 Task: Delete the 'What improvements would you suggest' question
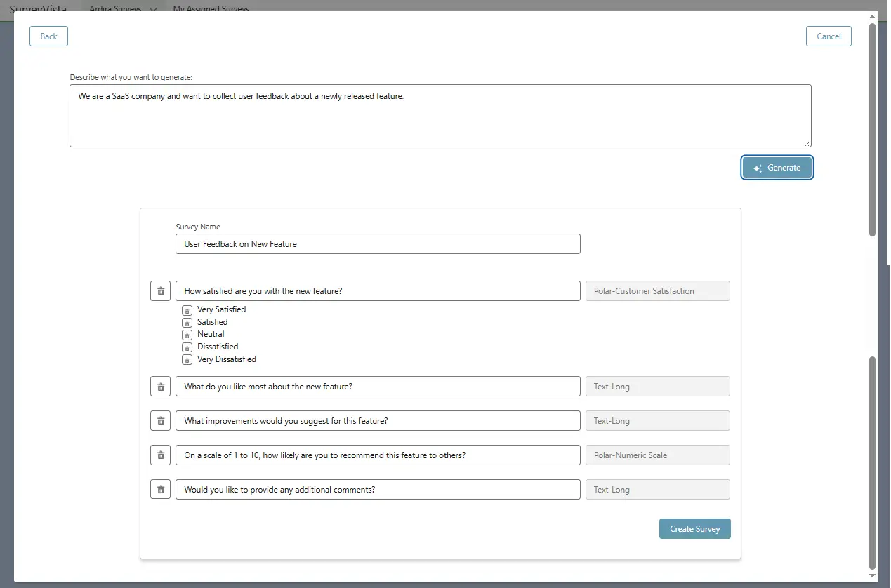tap(160, 421)
